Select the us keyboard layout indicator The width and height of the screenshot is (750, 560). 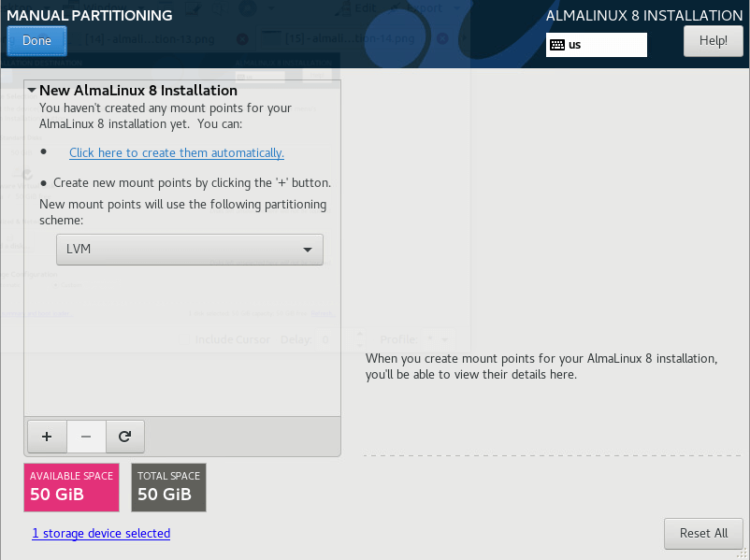pyautogui.click(x=596, y=45)
